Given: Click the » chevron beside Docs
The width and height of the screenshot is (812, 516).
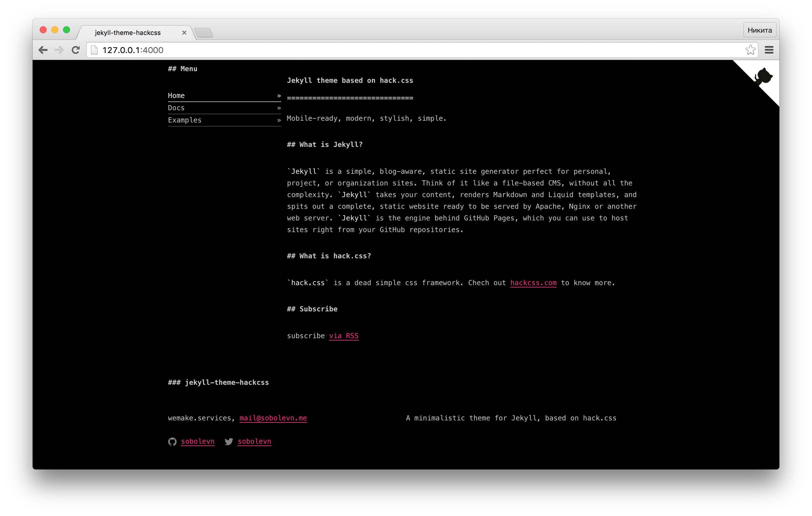Looking at the screenshot, I should (279, 108).
